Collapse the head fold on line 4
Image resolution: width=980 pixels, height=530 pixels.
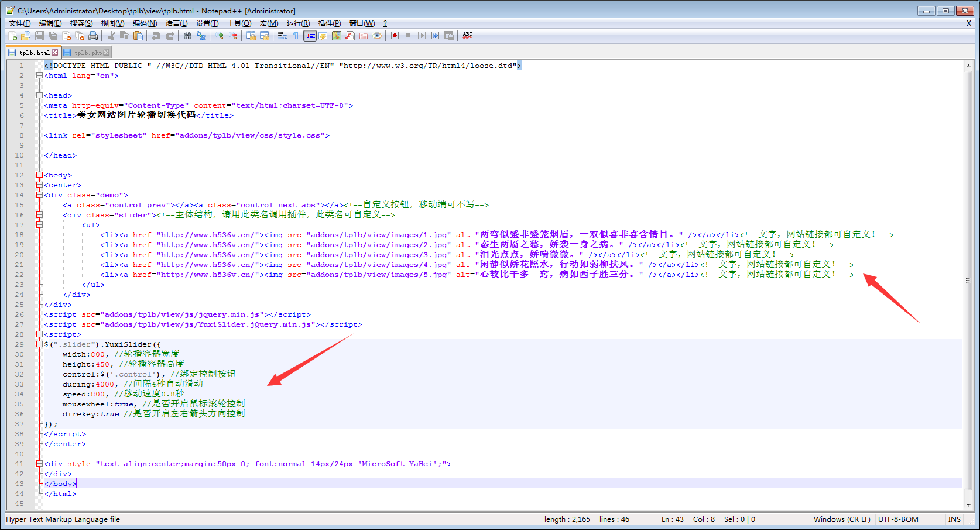click(x=39, y=95)
